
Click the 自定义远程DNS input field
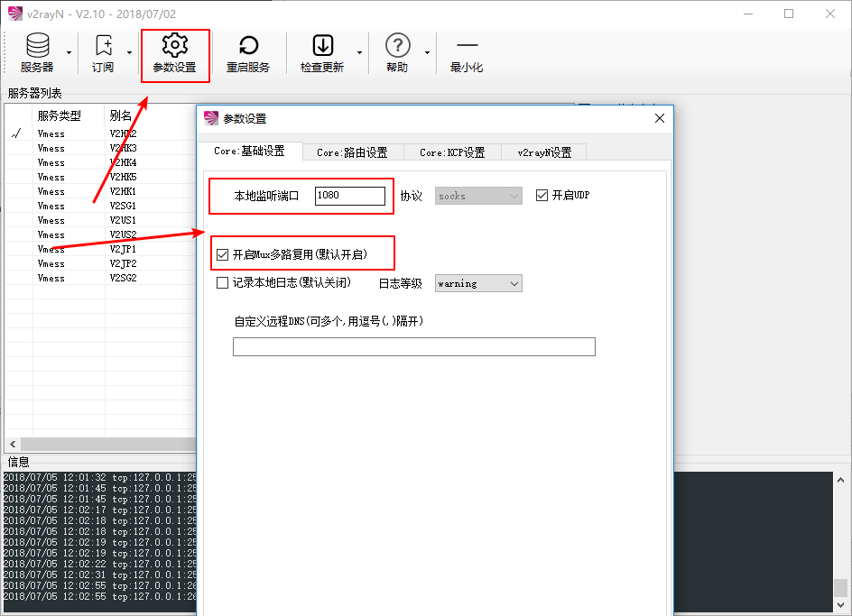(x=414, y=346)
